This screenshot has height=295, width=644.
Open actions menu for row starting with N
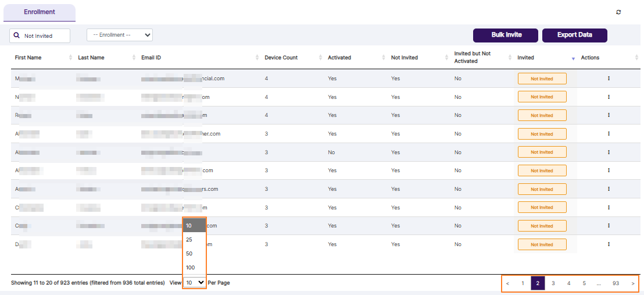(x=609, y=97)
